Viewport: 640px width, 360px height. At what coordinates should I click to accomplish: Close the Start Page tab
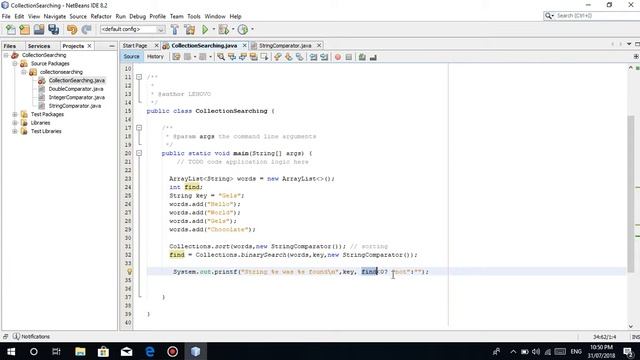[156, 46]
